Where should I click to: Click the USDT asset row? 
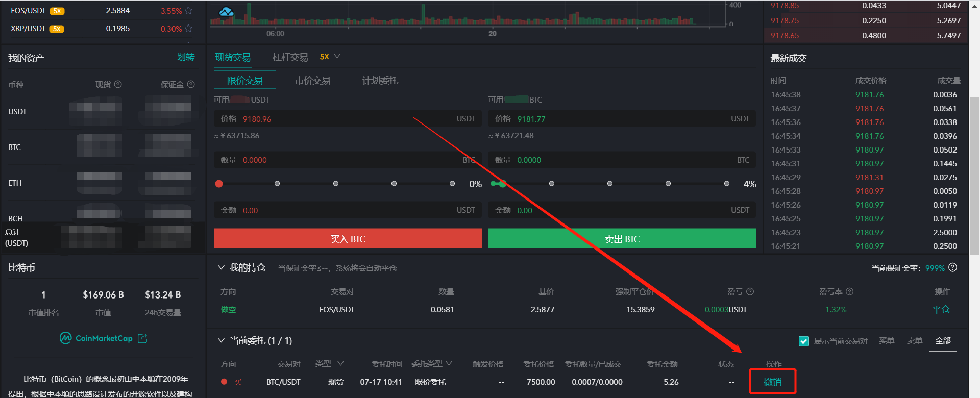coord(102,112)
